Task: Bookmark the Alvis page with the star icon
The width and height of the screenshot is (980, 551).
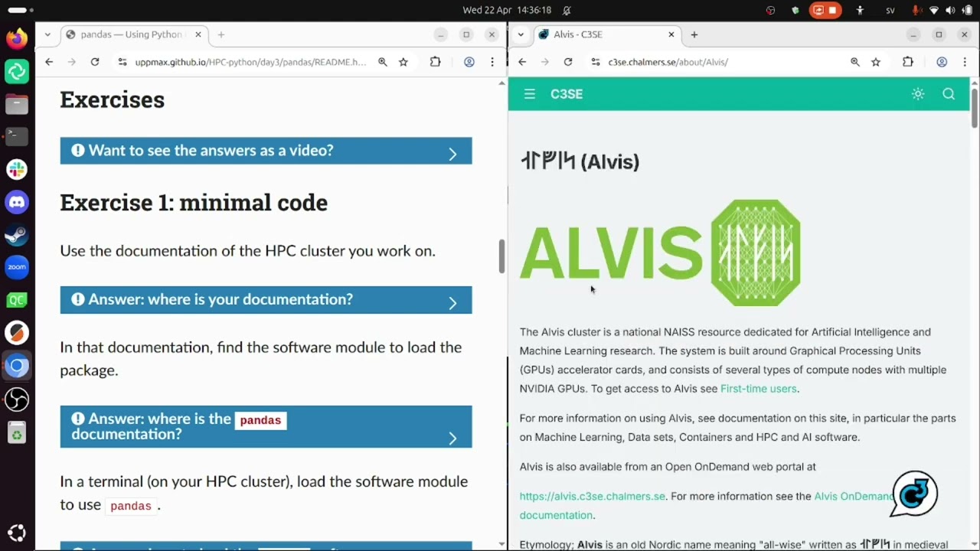Action: click(876, 62)
